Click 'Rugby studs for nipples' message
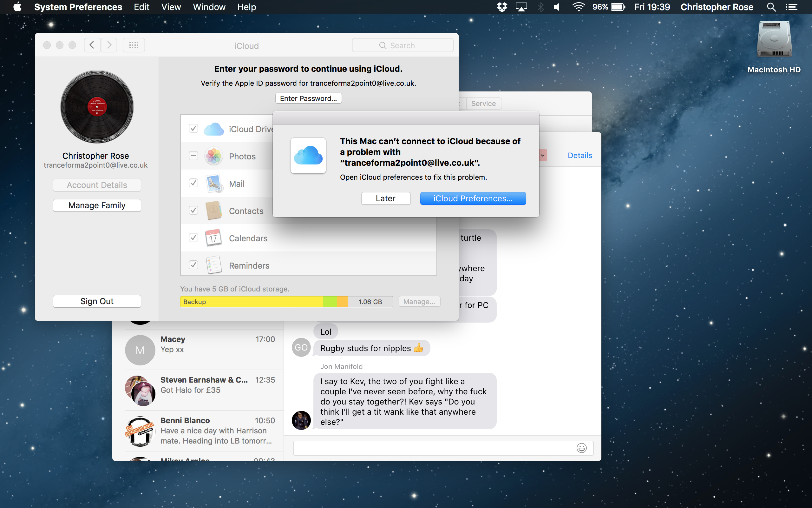Viewport: 812px width, 508px height. (371, 348)
